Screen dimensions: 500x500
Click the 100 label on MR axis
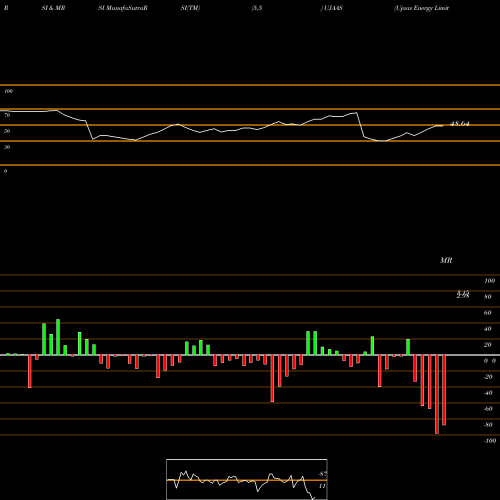click(489, 281)
